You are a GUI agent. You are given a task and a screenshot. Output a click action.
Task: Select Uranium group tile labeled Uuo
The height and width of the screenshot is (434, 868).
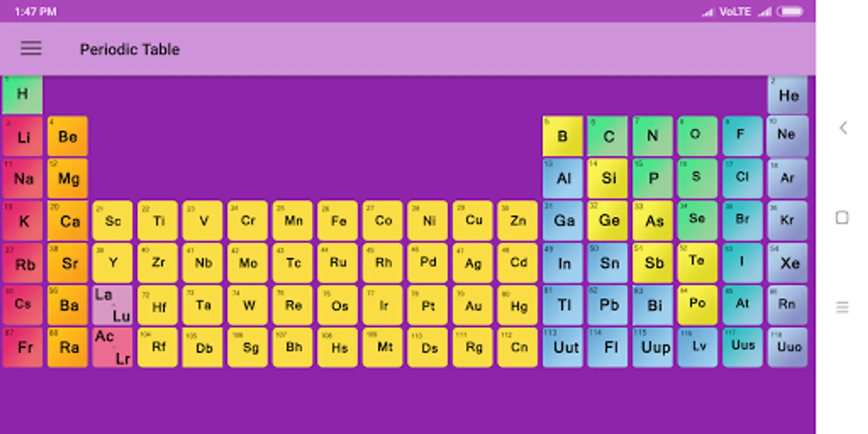[787, 347]
